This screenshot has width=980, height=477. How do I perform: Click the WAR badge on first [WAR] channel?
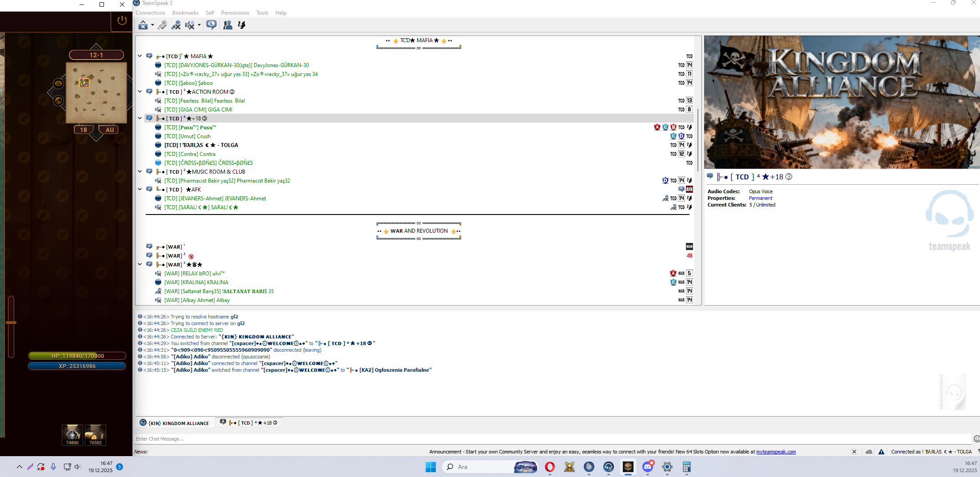coord(689,247)
